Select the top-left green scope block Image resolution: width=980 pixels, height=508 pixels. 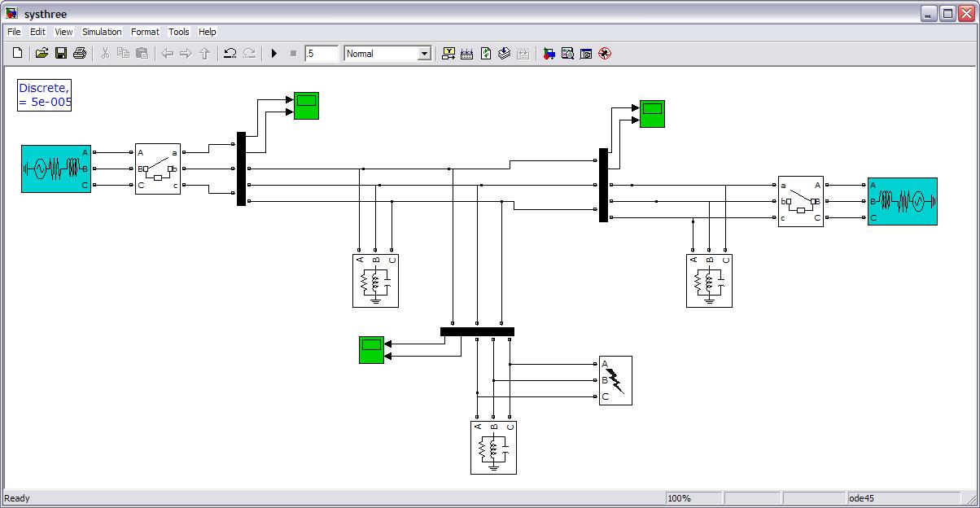306,106
